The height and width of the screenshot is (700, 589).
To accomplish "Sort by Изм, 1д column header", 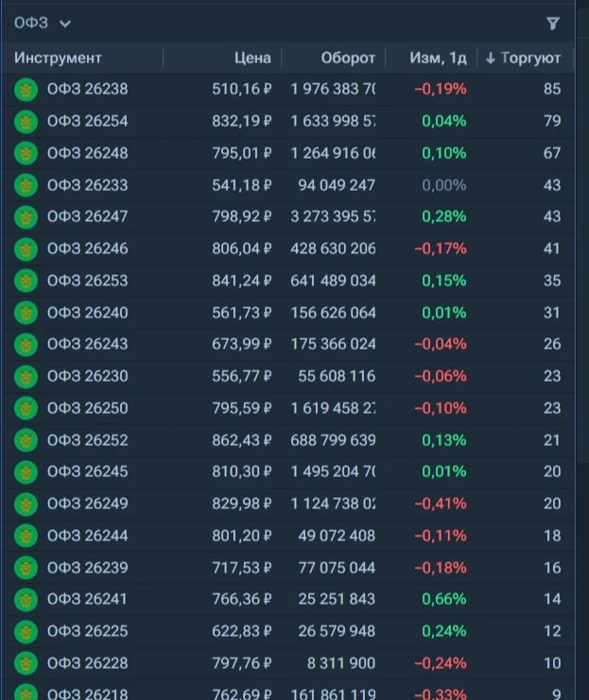I will (438, 58).
